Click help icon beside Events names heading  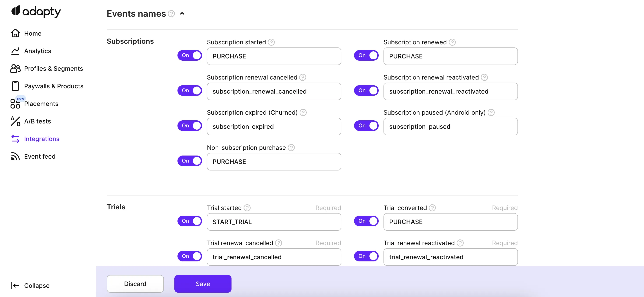tap(171, 13)
